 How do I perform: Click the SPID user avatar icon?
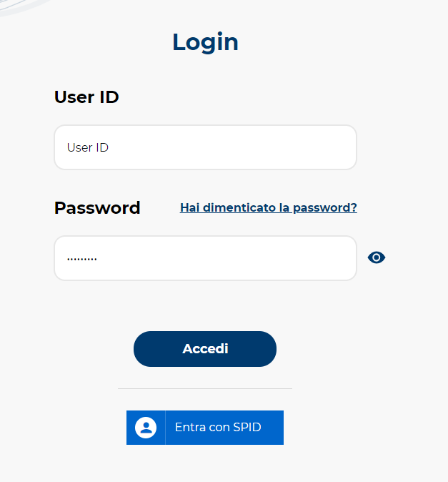click(146, 428)
